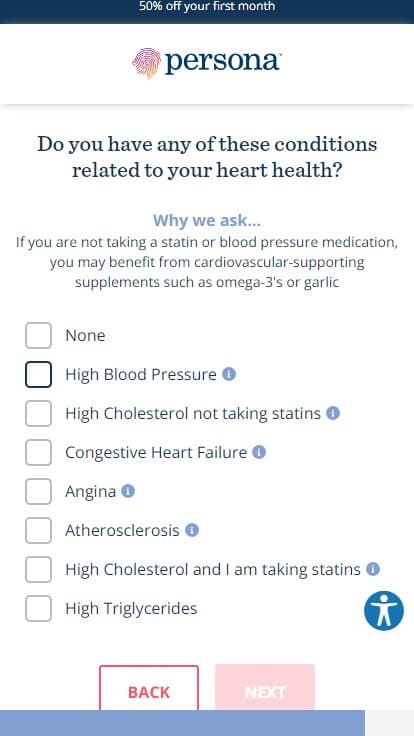Tick the High Blood Pressure checkbox

pos(38,375)
